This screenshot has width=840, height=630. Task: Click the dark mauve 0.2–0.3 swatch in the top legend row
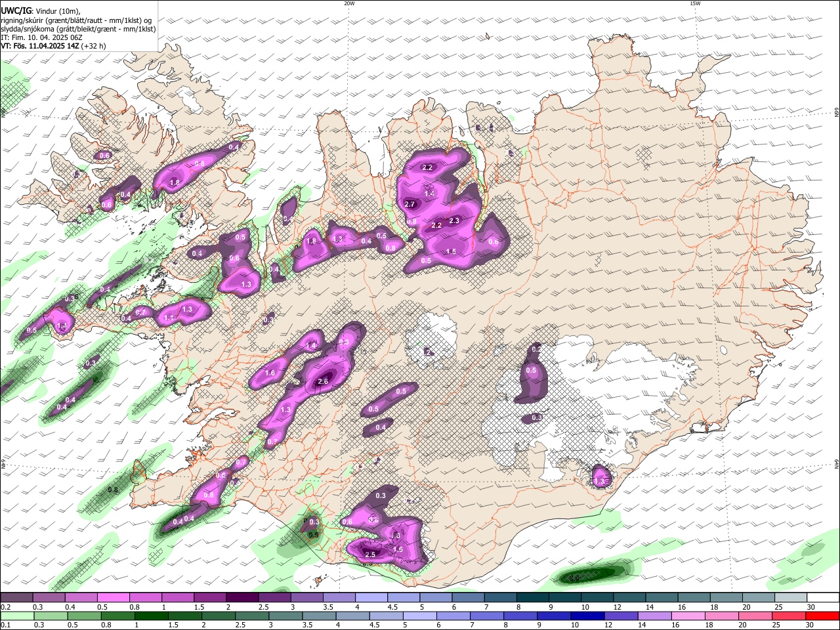click(x=16, y=598)
